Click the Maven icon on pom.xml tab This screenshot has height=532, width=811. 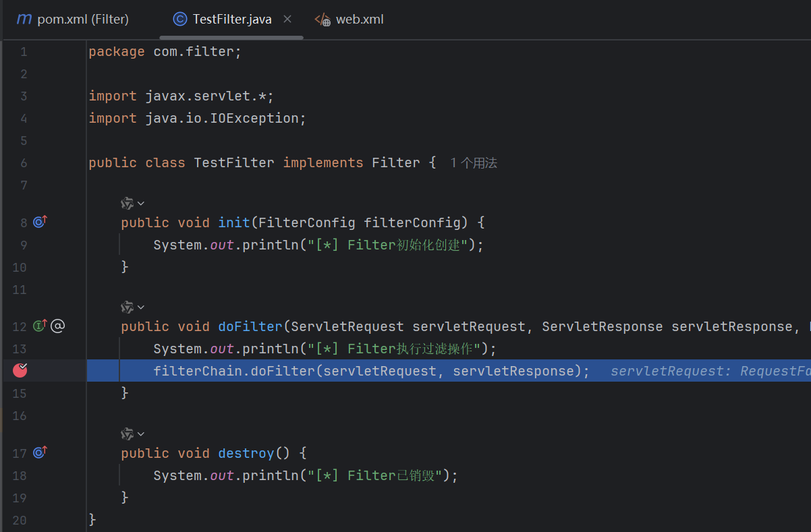click(24, 19)
